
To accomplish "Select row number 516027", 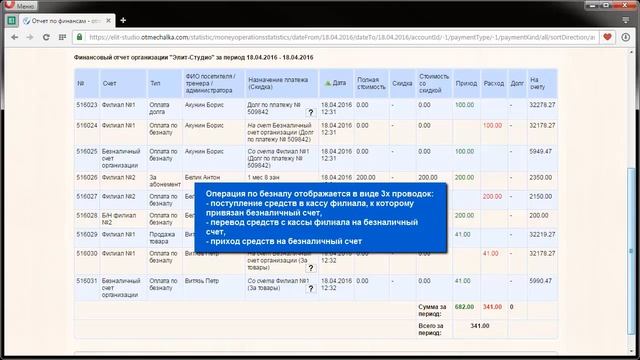I will 87,196.
